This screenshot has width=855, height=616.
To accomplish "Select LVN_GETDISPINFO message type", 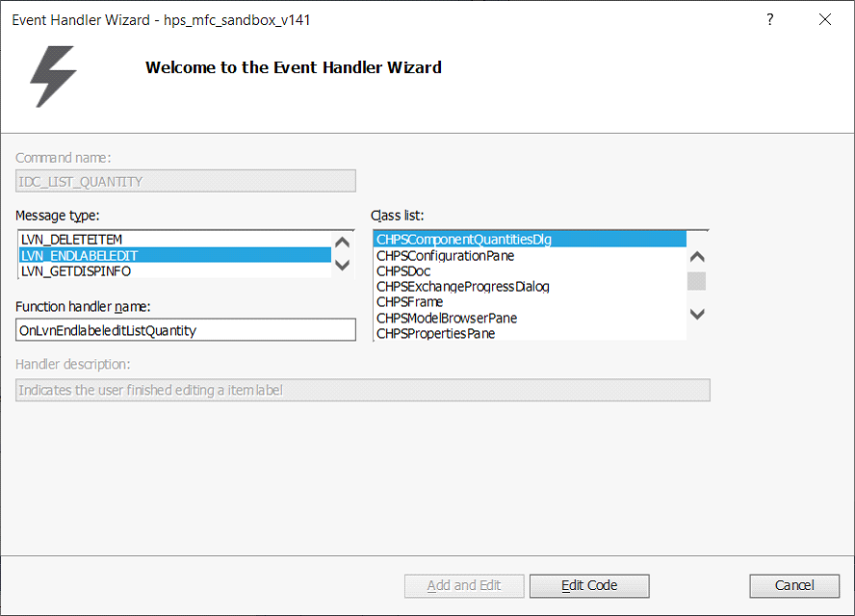I will point(175,270).
